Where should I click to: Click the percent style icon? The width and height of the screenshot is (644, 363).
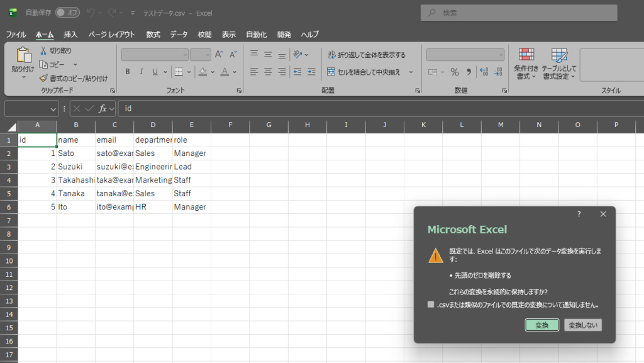(454, 72)
